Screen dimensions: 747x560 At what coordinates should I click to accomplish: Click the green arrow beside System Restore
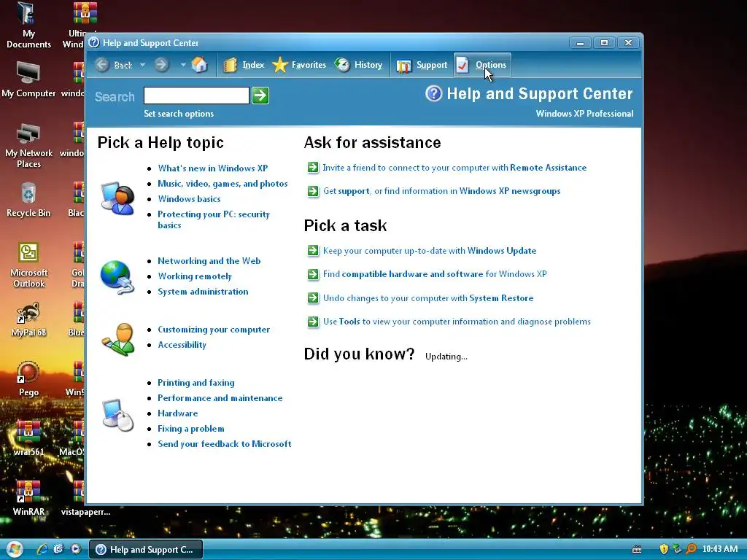[x=313, y=298]
